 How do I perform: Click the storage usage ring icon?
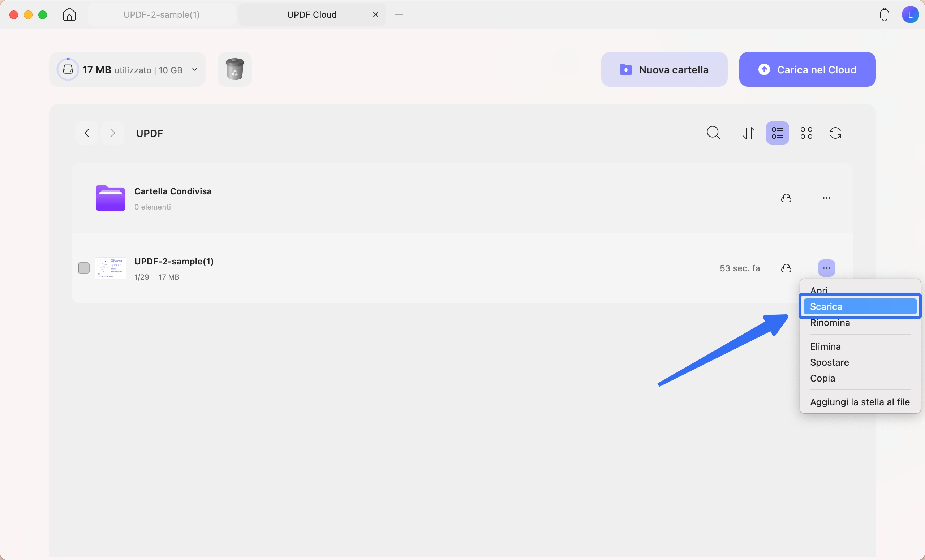pyautogui.click(x=68, y=69)
